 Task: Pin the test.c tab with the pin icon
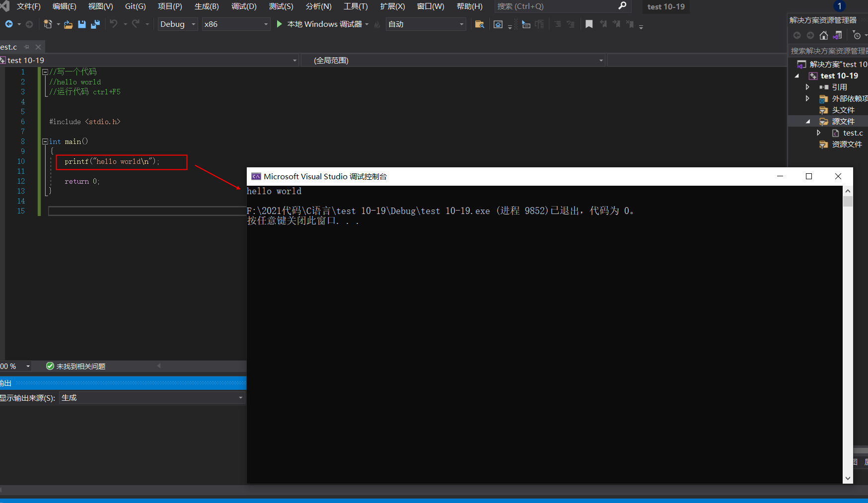coord(27,47)
